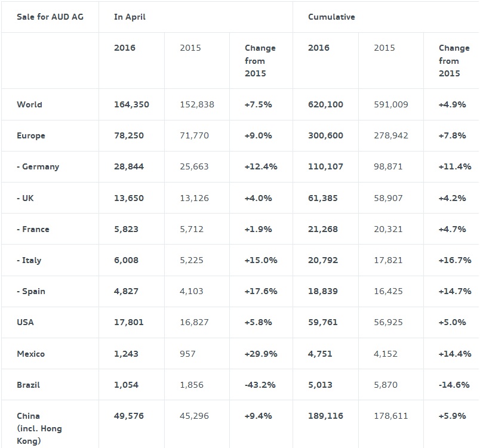Image resolution: width=480 pixels, height=448 pixels.
Task: Select the "In April" column group header
Action: coord(130,17)
